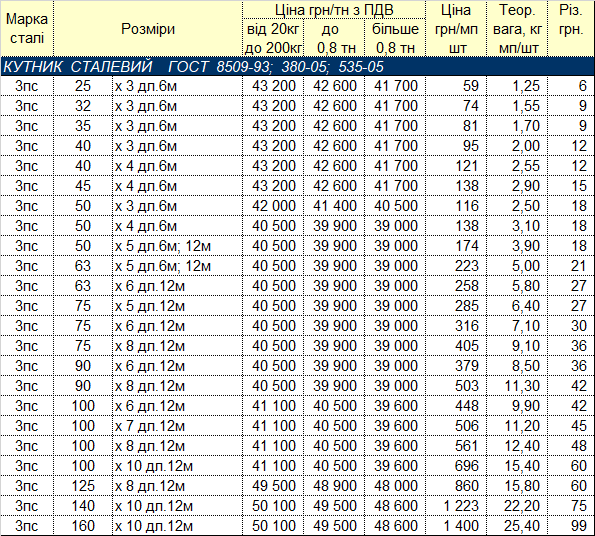595x536 pixels.
Task: Click the 42 000 price cell
Action: [273, 206]
